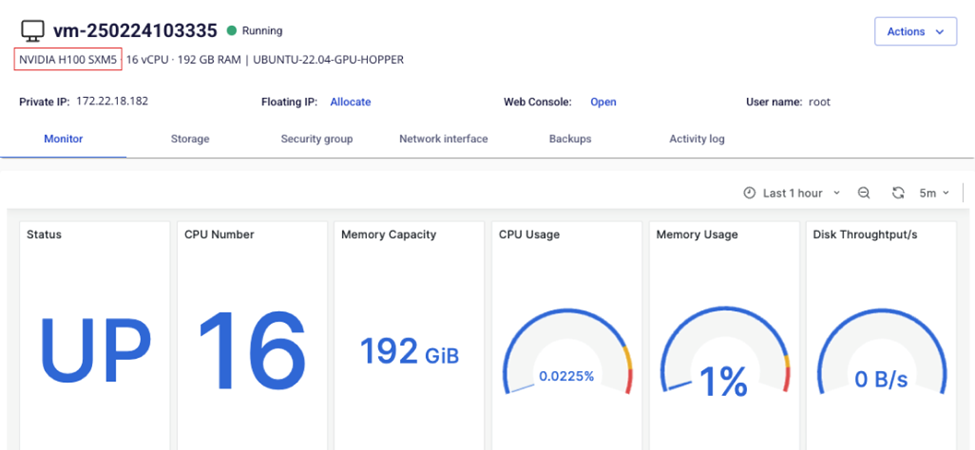Image resolution: width=975 pixels, height=450 pixels.
Task: Click the clock icon beside Last 1 hour
Action: pyautogui.click(x=749, y=193)
